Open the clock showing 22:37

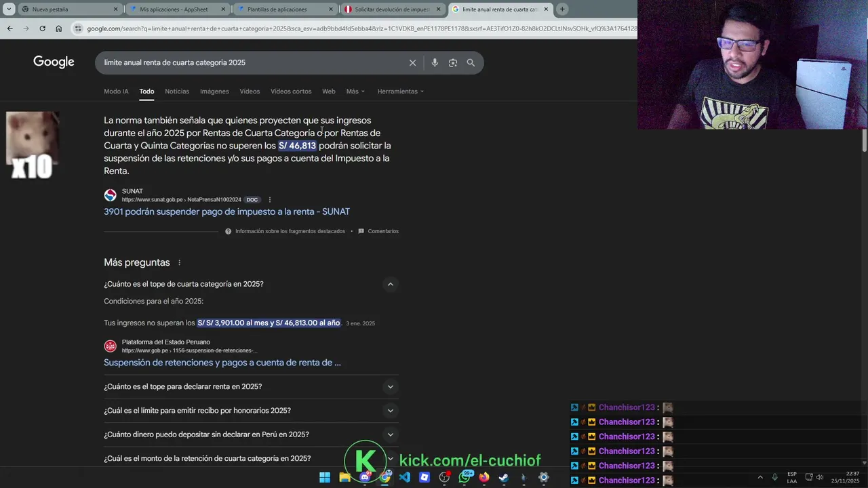coord(845,477)
